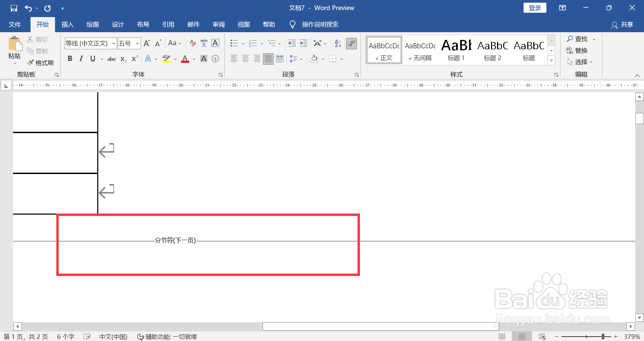Clear all formatting with the eraser icon
644x341 pixels.
(x=193, y=43)
